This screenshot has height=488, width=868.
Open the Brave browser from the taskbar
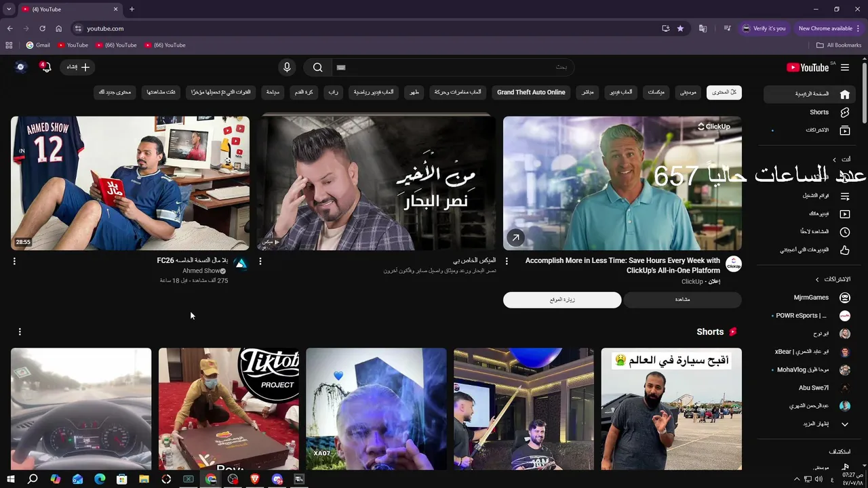pyautogui.click(x=255, y=479)
